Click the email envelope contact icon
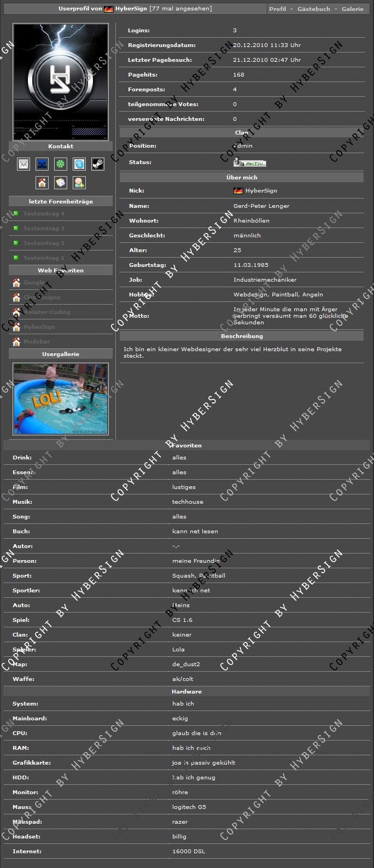Viewport: 374px width, 868px height. click(24, 164)
